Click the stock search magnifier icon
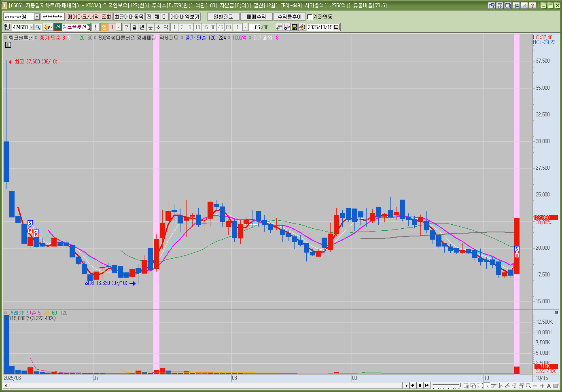Screen dimensions: 562x392 click(x=38, y=27)
